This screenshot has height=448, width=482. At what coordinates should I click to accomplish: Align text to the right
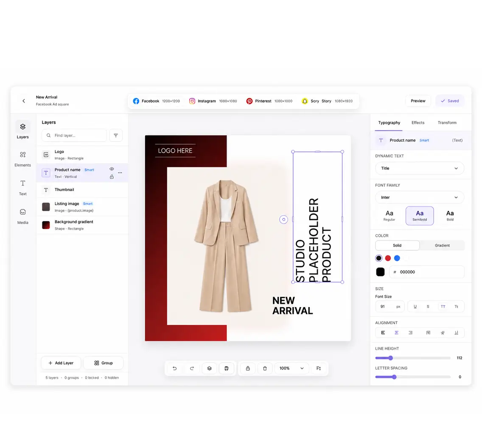tap(410, 333)
